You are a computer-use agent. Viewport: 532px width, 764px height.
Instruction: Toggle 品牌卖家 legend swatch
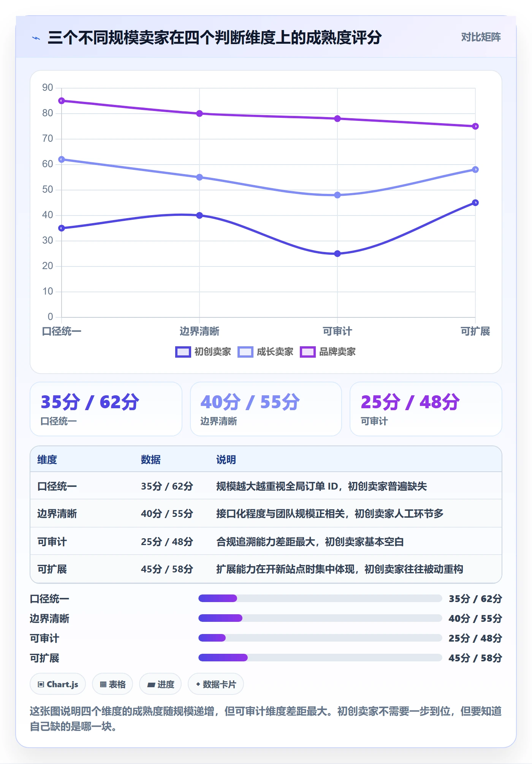pos(307,352)
